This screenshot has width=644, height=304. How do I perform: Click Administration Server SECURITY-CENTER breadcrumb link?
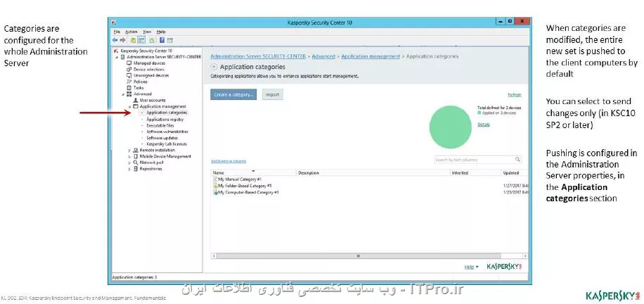(x=258, y=56)
